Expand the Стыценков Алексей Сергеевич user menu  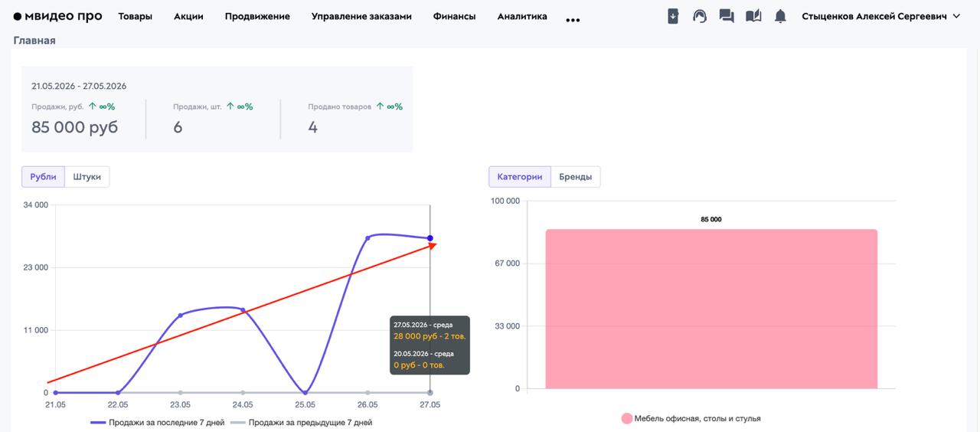click(x=880, y=16)
